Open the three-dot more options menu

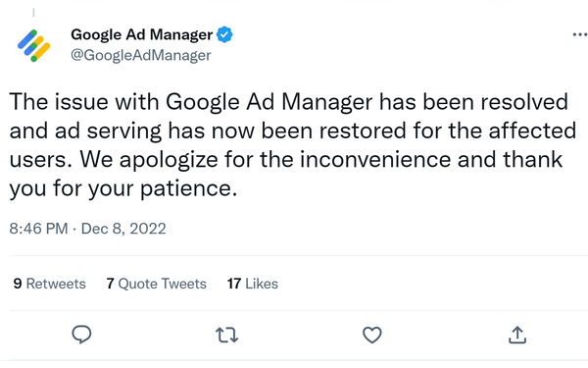[x=580, y=34]
